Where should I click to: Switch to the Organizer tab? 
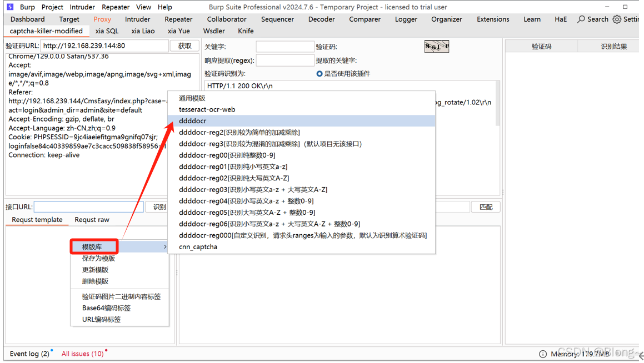click(x=446, y=19)
